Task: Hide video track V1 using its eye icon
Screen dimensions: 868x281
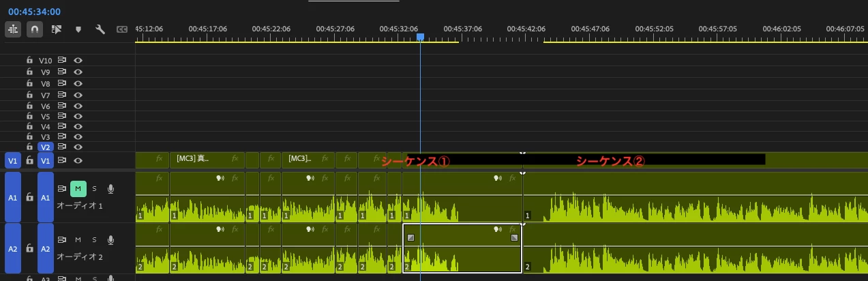Action: [x=78, y=160]
